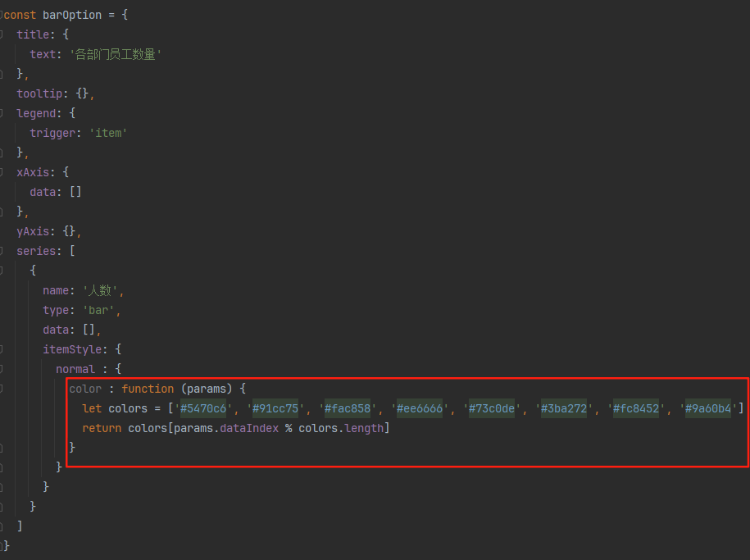This screenshot has width=750, height=560.
Task: Click the length property after colors
Action: point(364,428)
